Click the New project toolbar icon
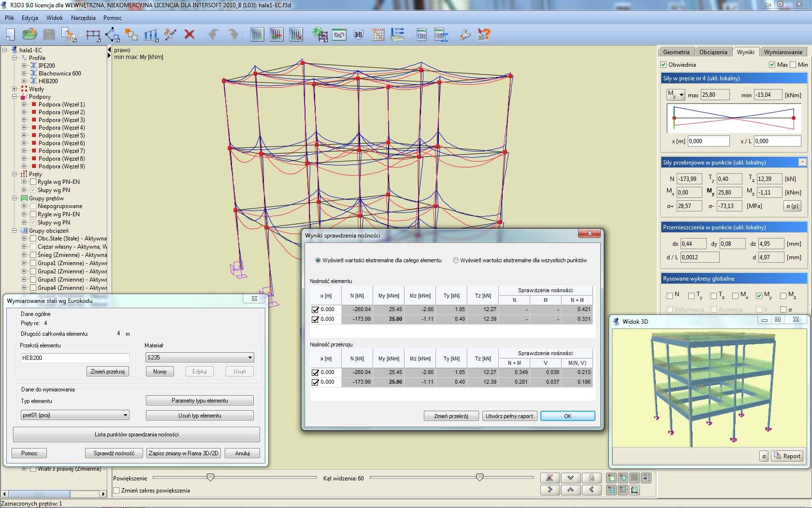 pyautogui.click(x=11, y=34)
